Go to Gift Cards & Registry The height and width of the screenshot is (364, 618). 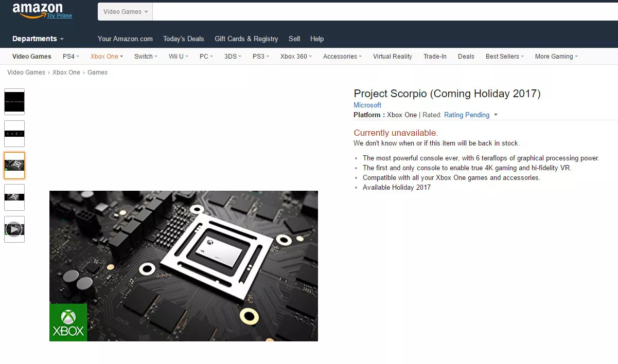tap(246, 39)
